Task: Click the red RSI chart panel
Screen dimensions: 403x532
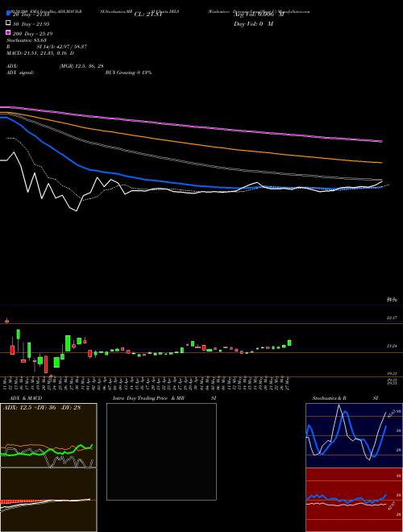Action: point(354,500)
